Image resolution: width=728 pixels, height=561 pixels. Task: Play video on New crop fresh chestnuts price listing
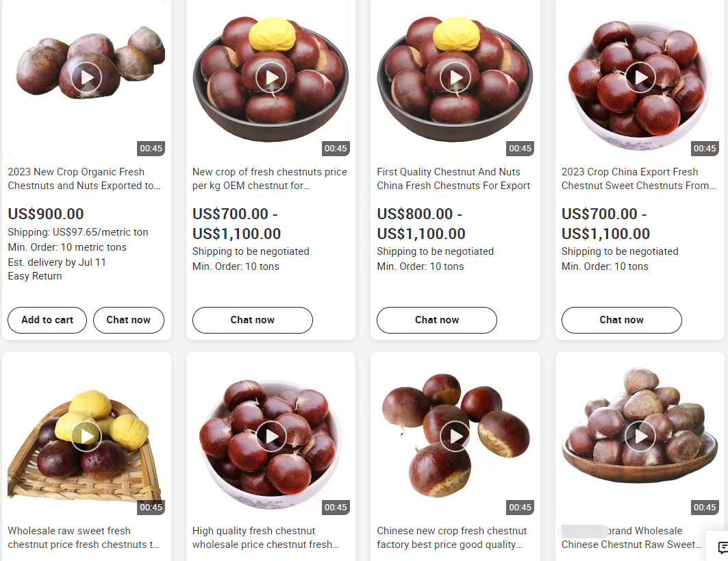click(271, 77)
